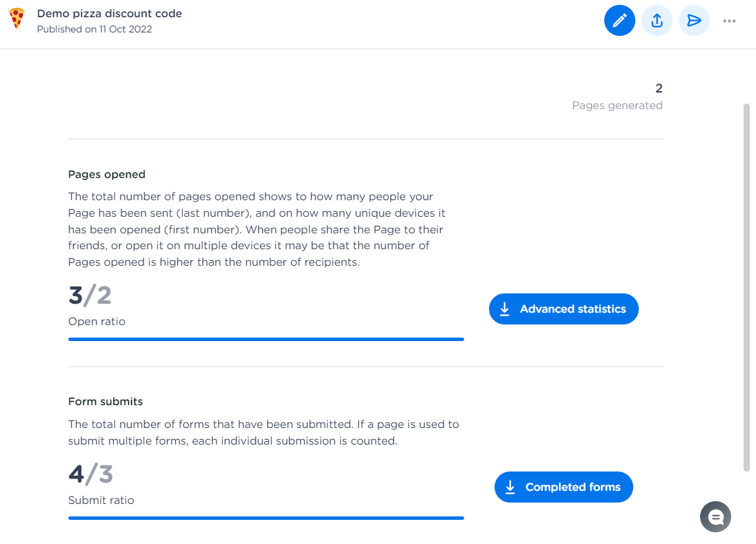
Task: Select the Pages opened heading
Action: 107,175
